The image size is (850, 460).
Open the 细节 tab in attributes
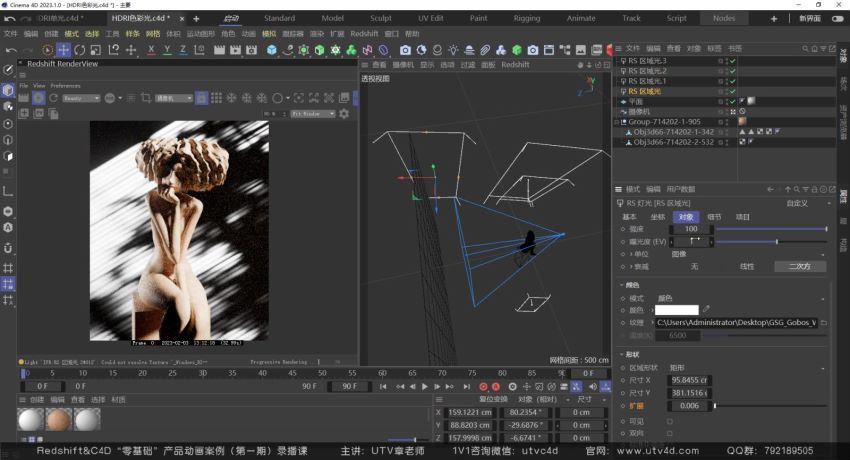tap(714, 217)
